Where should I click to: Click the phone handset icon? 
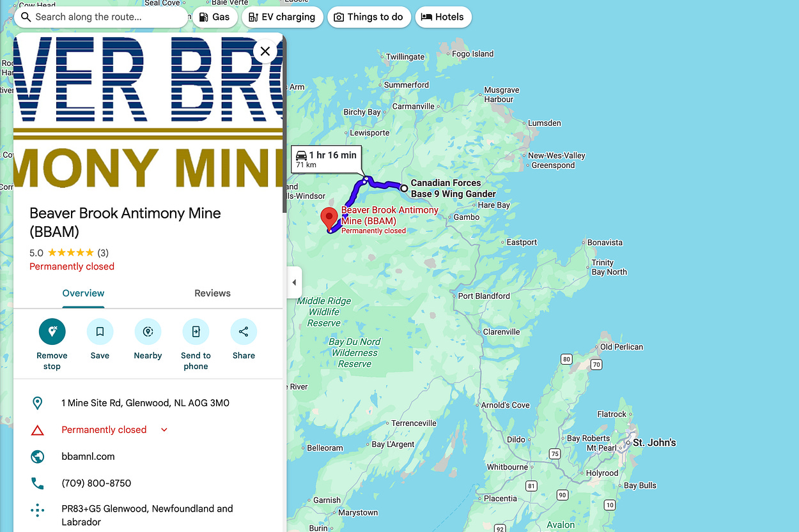click(38, 483)
